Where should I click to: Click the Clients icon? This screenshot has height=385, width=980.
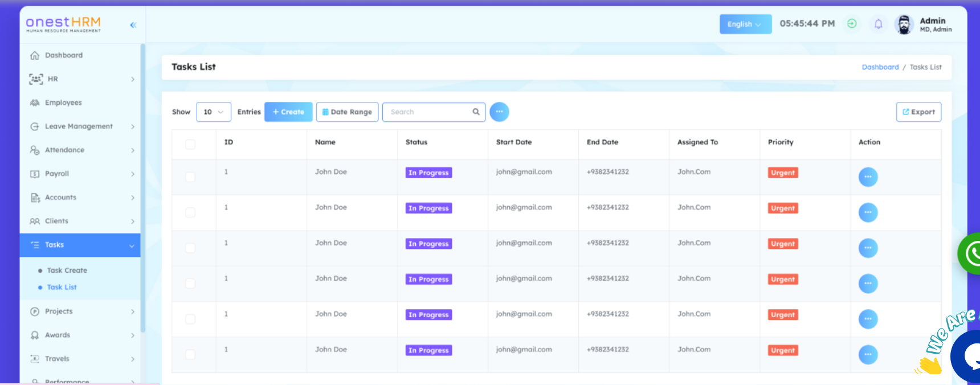(x=35, y=221)
